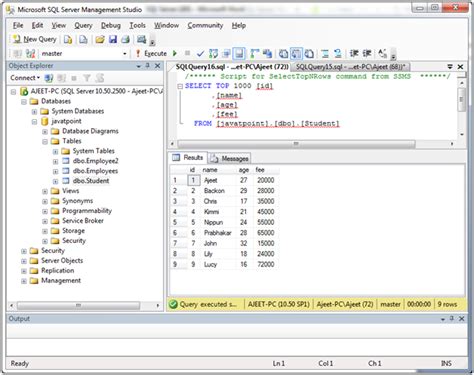Screen dimensions: 474x375
Task: Toggle Include Client Statistics
Action: [267, 53]
